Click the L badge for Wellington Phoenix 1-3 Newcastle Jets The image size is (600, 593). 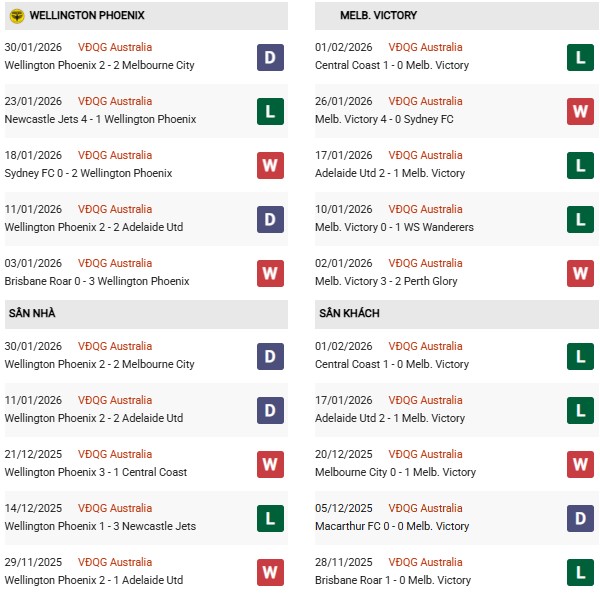coord(270,518)
